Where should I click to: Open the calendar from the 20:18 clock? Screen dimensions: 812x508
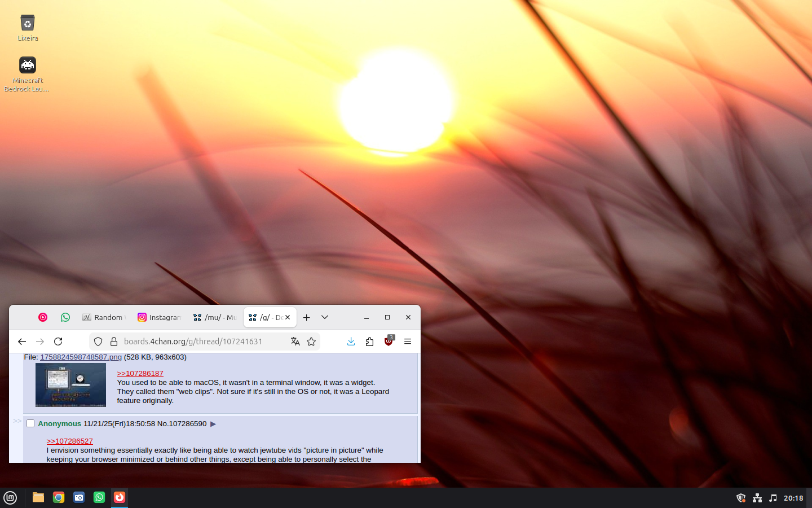(x=793, y=498)
